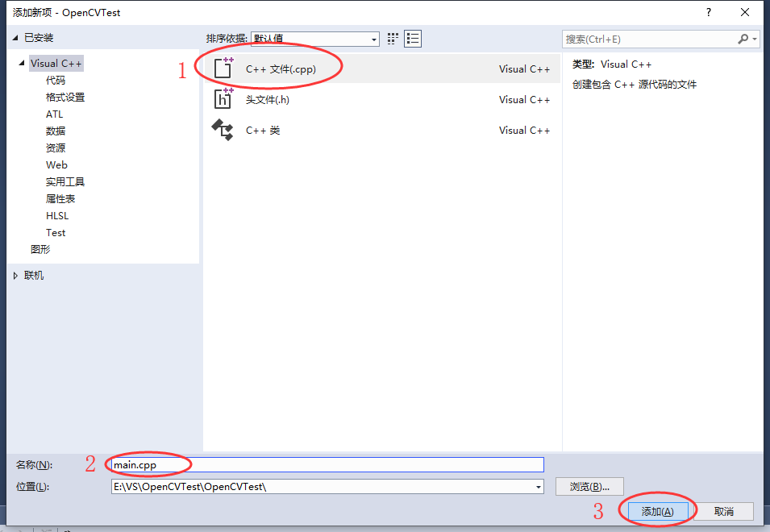Image resolution: width=770 pixels, height=532 pixels.
Task: Select the Web category
Action: tap(56, 165)
